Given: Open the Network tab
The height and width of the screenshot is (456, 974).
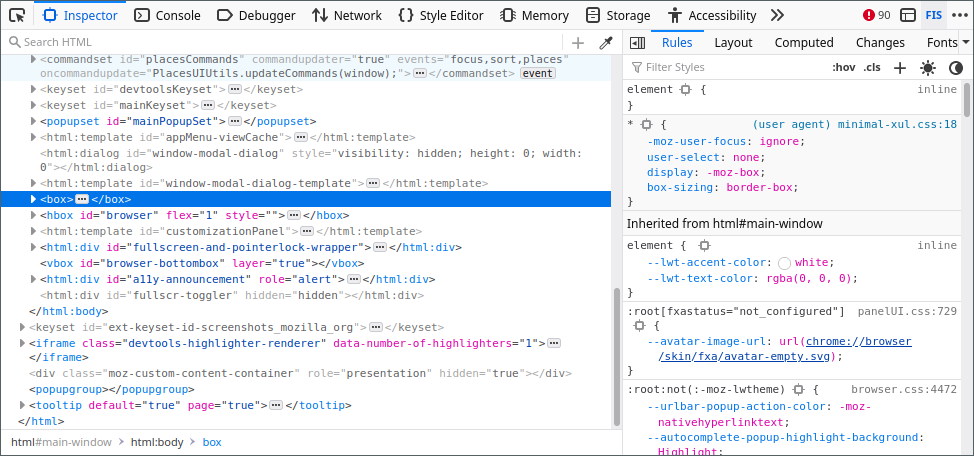Looking at the screenshot, I should pyautogui.click(x=347, y=15).
